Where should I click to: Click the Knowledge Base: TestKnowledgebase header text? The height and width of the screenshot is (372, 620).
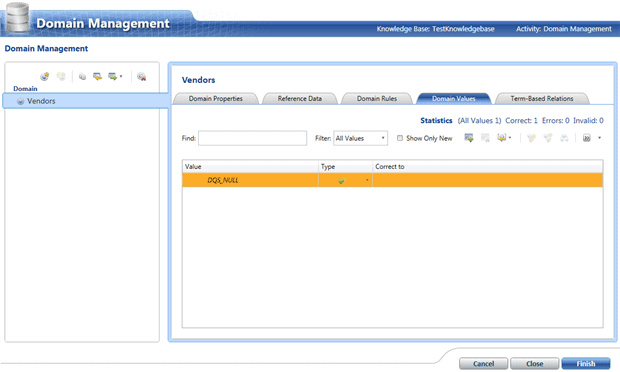coord(435,29)
